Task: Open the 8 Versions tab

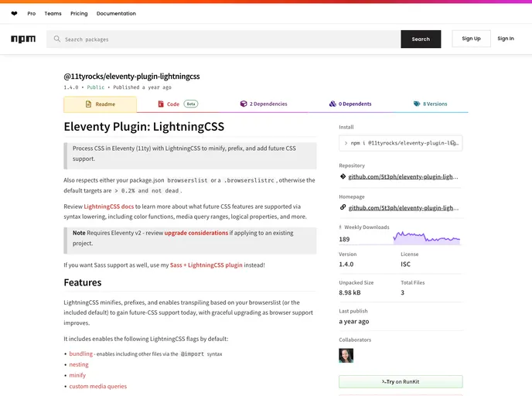Action: 430,104
